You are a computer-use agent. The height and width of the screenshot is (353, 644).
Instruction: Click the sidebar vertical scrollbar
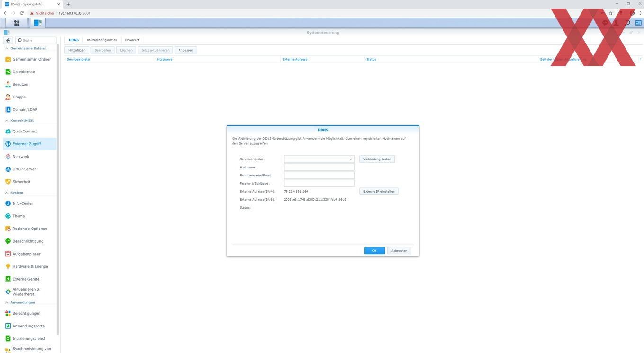(58, 189)
